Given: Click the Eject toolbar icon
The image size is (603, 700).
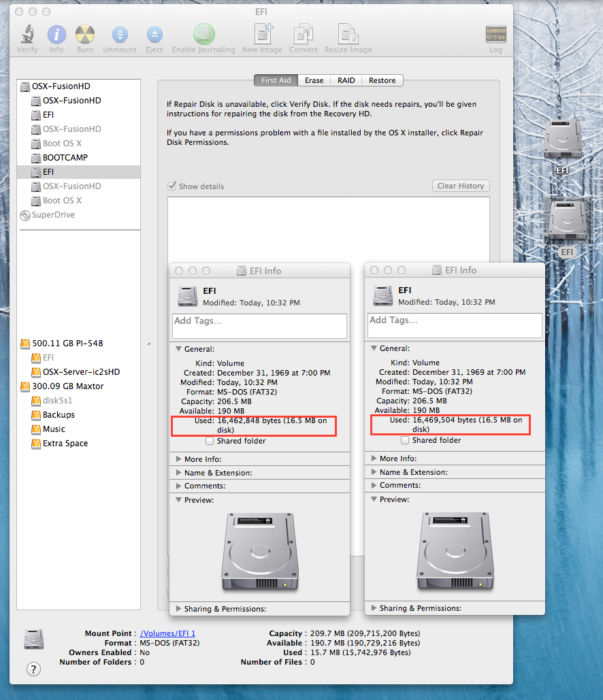Looking at the screenshot, I should [154, 35].
